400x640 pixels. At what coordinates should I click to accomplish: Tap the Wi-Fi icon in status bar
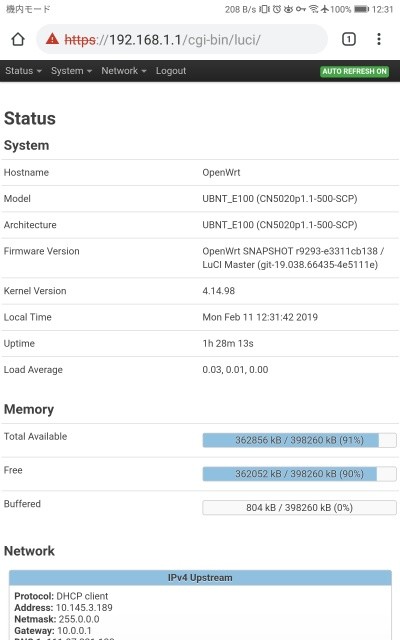(x=313, y=9)
